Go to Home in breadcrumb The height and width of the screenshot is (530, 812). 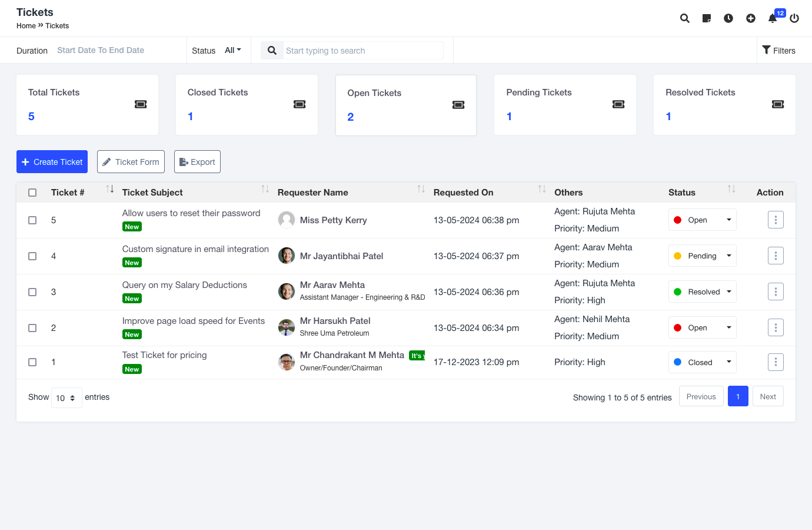26,26
